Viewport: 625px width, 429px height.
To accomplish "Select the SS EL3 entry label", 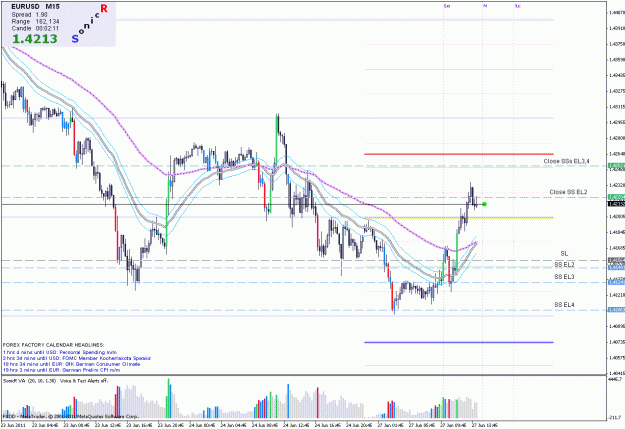I will click(564, 277).
